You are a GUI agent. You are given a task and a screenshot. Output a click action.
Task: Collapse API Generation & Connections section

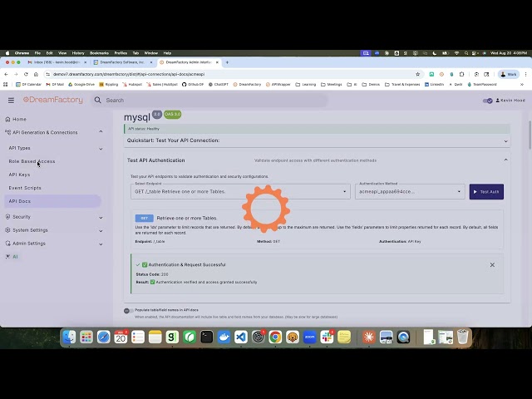tap(101, 131)
